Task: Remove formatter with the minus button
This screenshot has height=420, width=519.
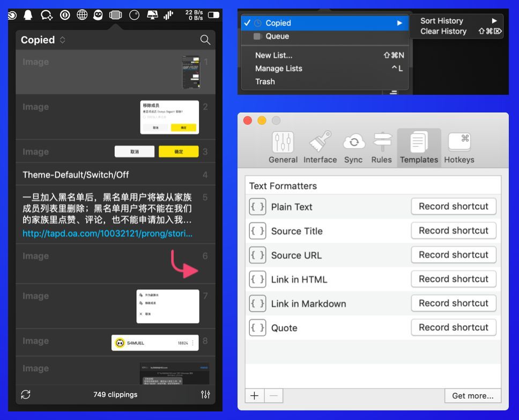Action: 274,396
